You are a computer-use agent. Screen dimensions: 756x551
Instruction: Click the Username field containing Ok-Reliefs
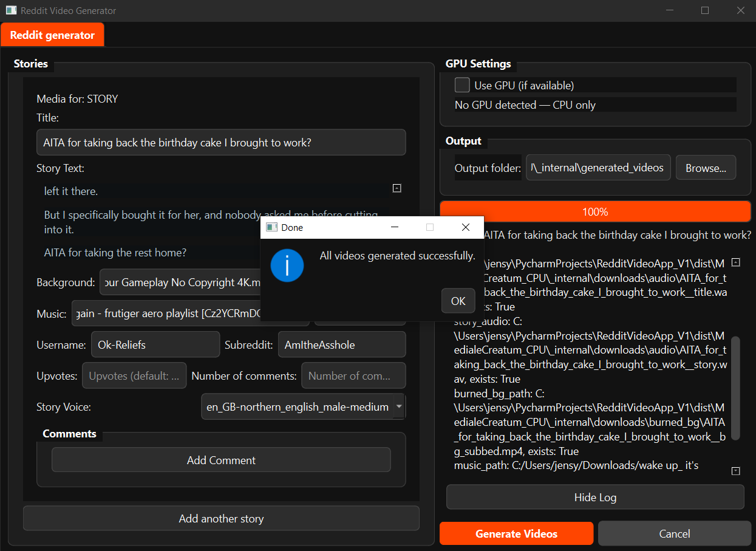155,344
